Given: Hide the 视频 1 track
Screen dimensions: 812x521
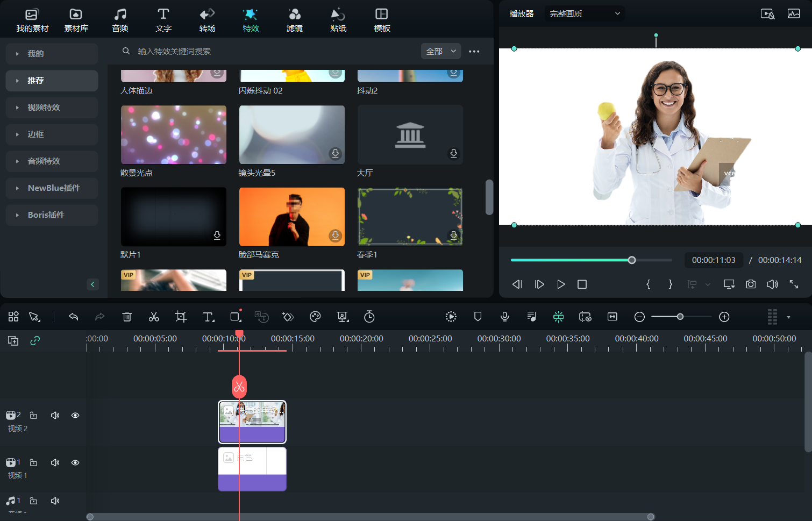Looking at the screenshot, I should (x=75, y=463).
